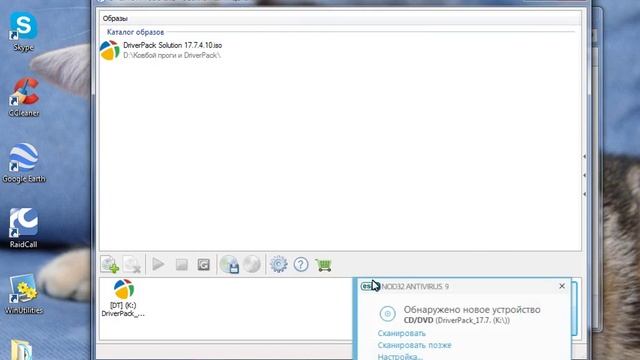Click the Unmount stop button
The width and height of the screenshot is (640, 360).
[181, 264]
